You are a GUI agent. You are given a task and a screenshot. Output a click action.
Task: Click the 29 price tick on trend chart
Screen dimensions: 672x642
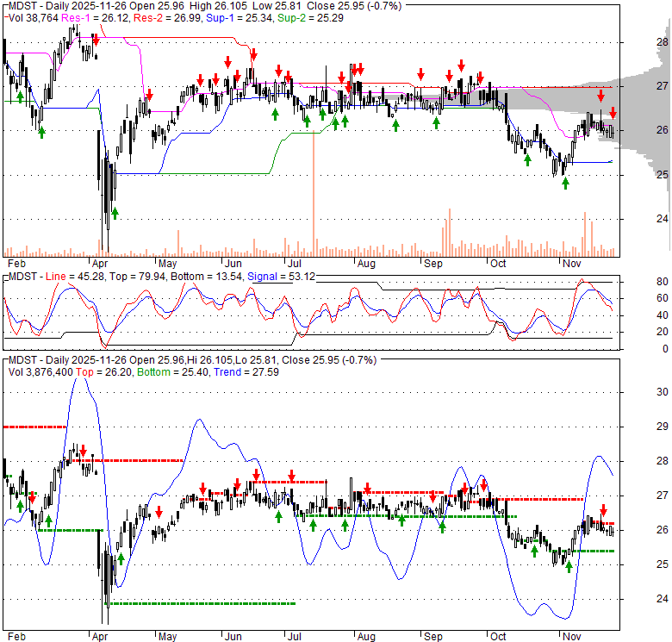663,427
